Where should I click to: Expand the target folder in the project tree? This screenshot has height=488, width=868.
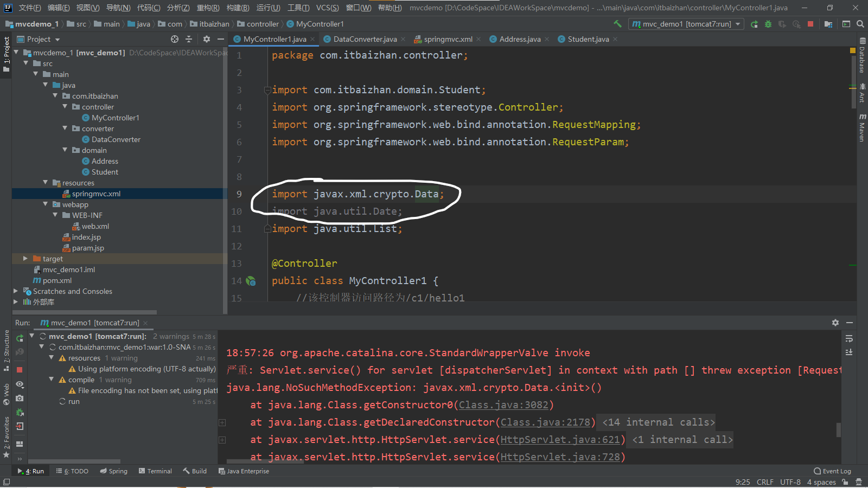25,259
